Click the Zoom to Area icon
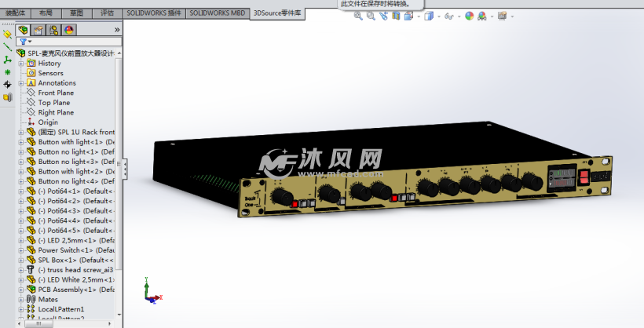Viewport: 644px width, 328px height. (371, 16)
